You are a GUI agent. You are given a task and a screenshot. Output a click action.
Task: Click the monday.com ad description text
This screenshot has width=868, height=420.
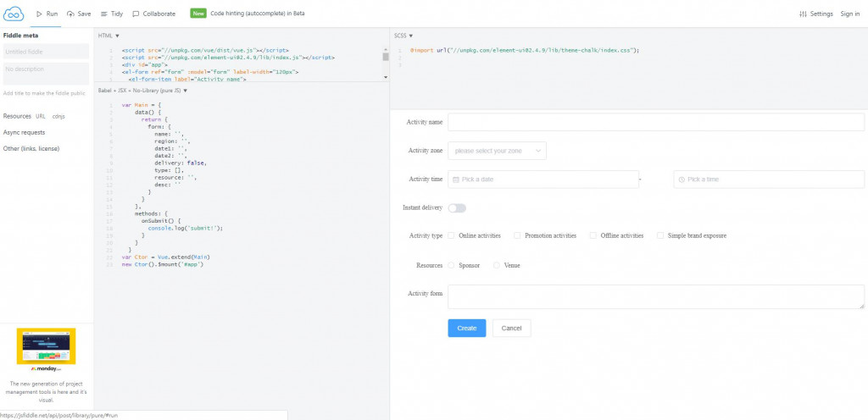tap(47, 392)
